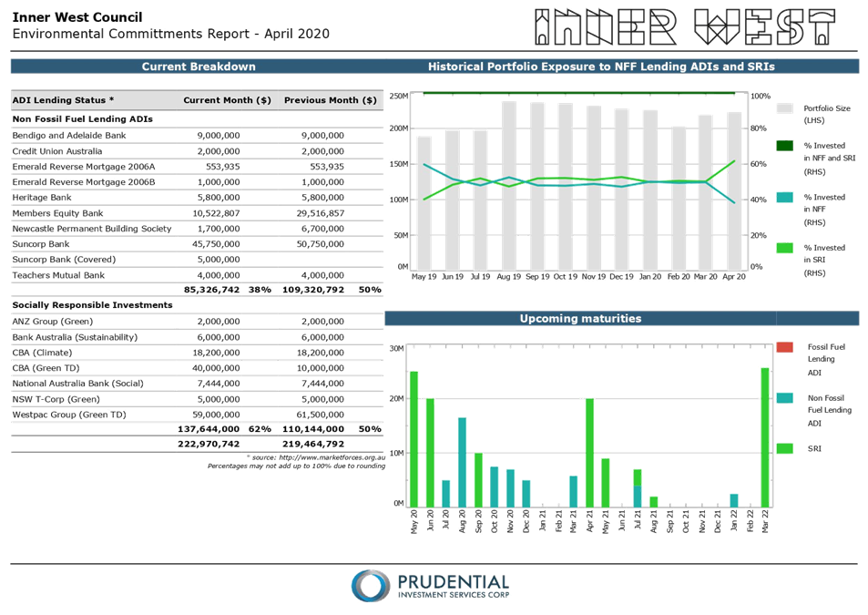Screen dimensions: 868x615
Task: Click the Current Breakdown section header
Action: coord(199,67)
